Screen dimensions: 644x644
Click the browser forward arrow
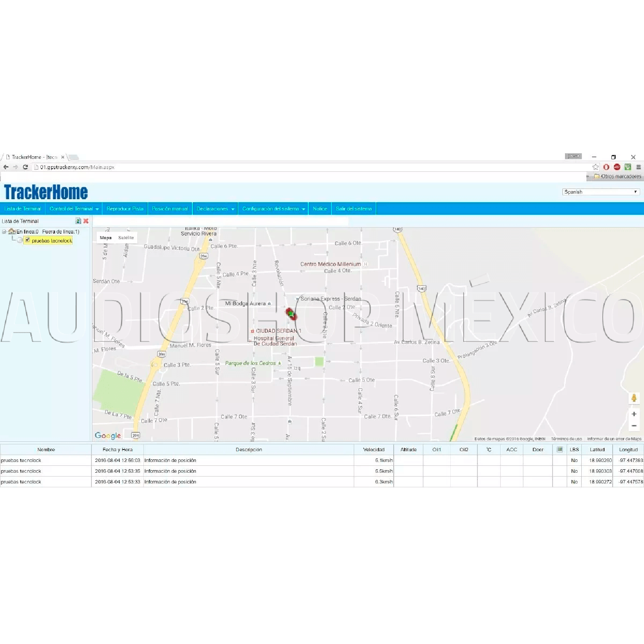(x=15, y=167)
